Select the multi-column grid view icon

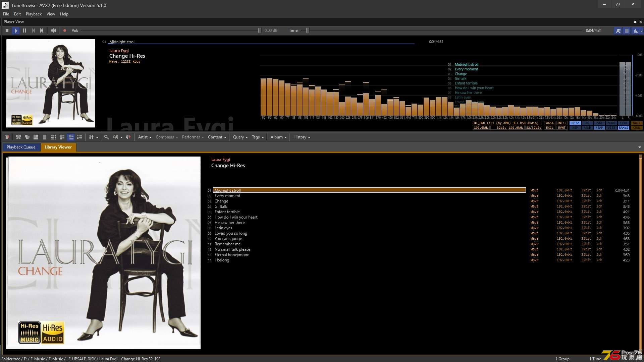53,137
